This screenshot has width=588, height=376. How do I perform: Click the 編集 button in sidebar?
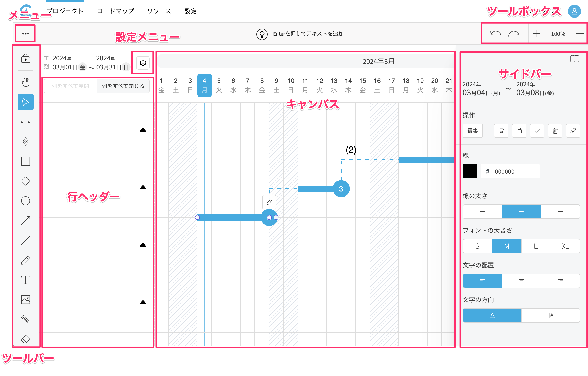tap(472, 131)
